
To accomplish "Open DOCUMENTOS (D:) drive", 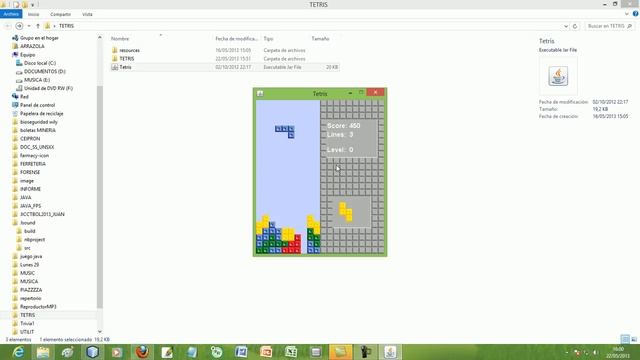I will point(44,71).
